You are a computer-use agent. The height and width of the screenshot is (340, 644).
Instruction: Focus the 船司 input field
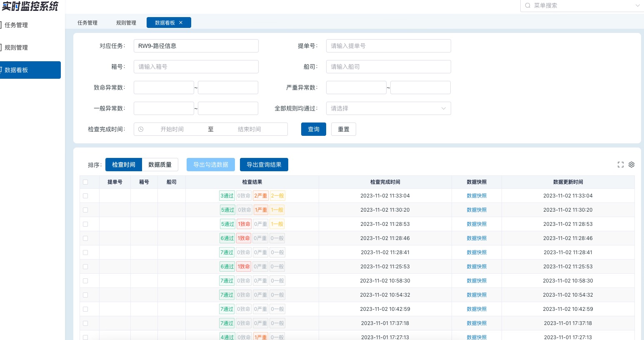(x=389, y=67)
